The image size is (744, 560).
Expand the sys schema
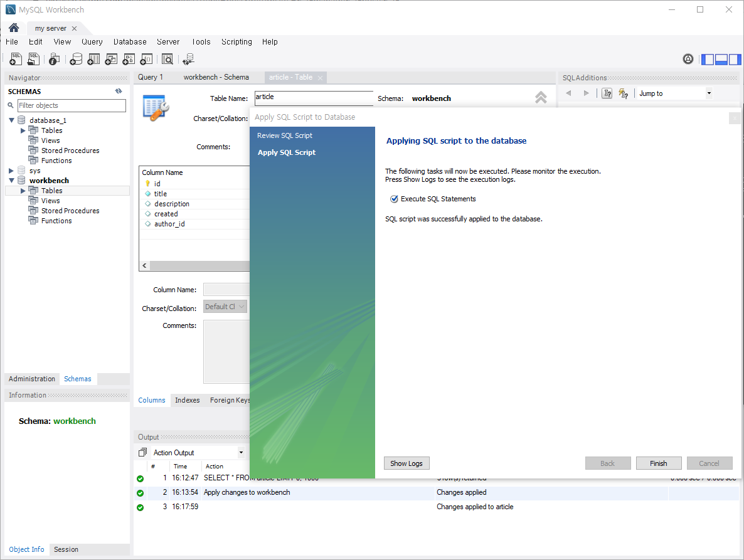click(x=11, y=171)
